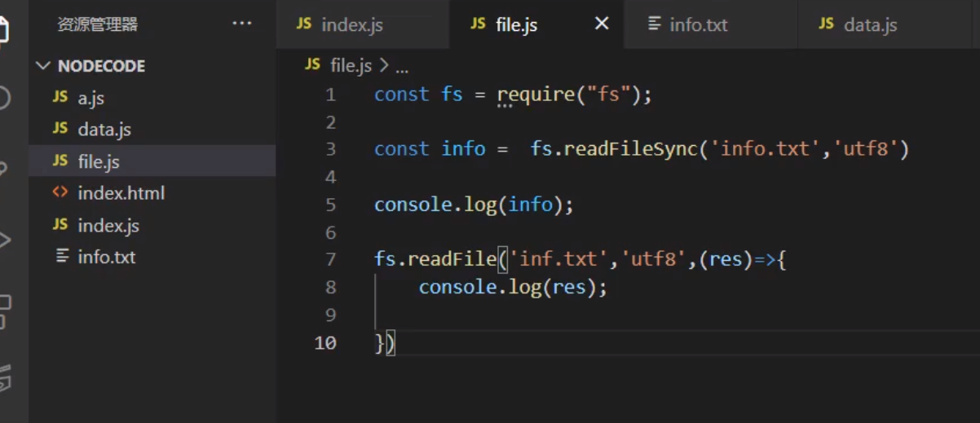Open the Explorer more actions ellipsis
This screenshot has height=423, width=980.
pos(242,24)
